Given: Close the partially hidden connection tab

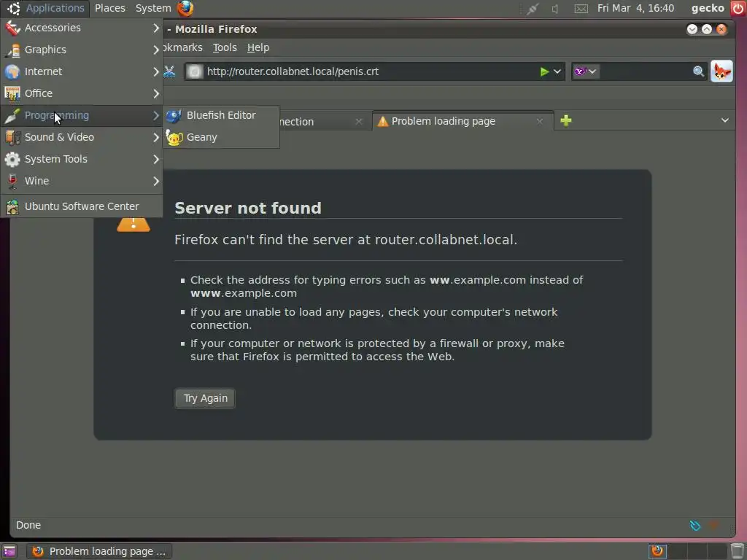Looking at the screenshot, I should point(359,122).
